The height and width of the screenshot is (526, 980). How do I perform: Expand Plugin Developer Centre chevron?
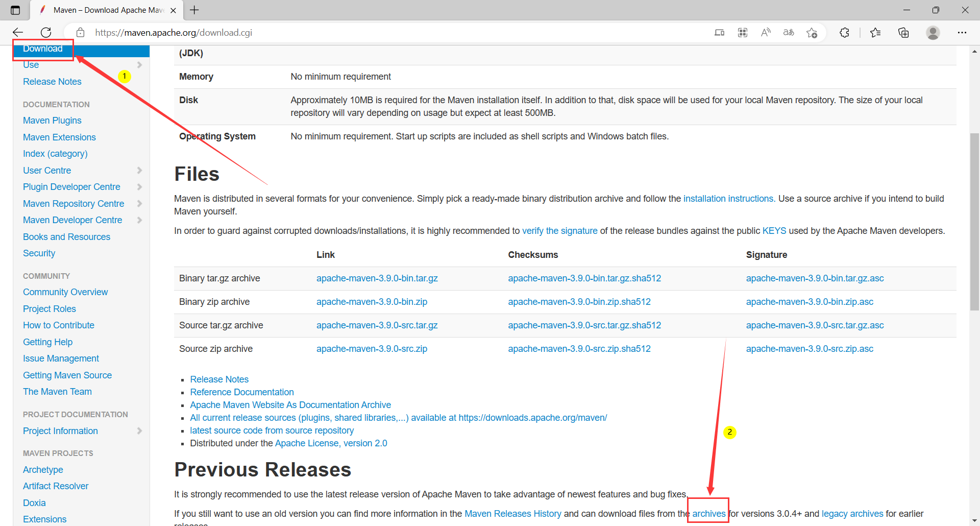tap(139, 187)
